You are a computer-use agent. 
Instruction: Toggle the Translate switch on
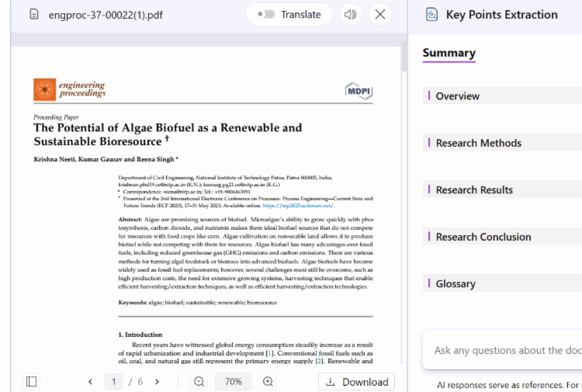[x=268, y=15]
